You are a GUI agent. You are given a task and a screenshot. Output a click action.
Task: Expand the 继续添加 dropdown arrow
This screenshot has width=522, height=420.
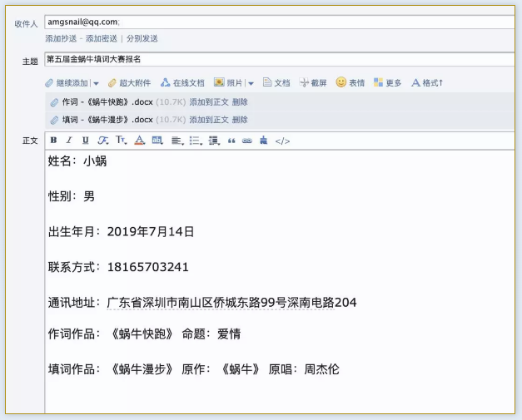pos(96,83)
